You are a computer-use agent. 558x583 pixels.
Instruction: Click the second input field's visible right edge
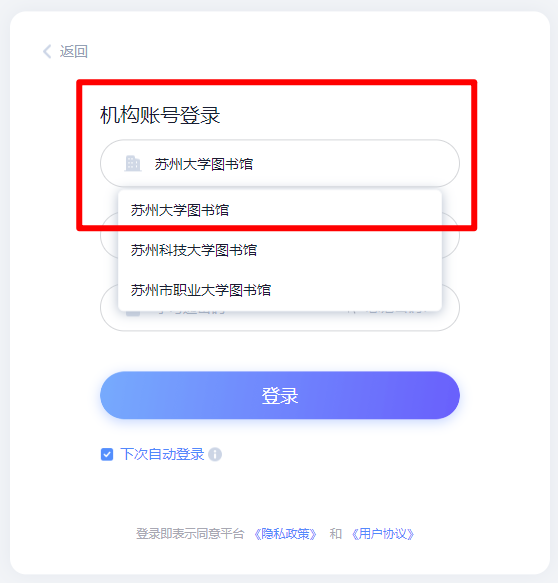(451, 235)
